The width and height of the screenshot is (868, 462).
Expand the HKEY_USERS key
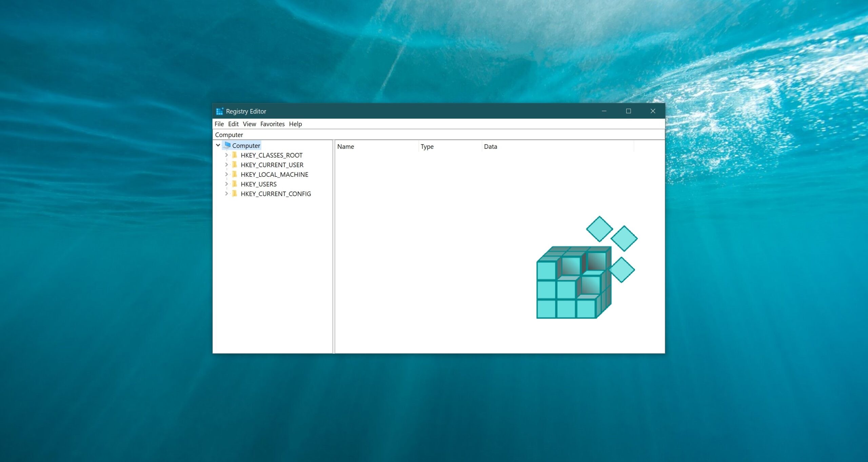click(x=226, y=184)
